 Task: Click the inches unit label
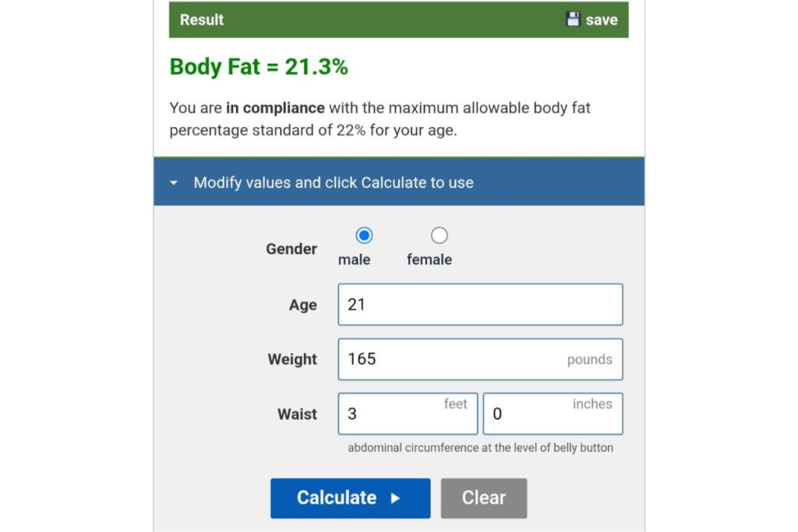[592, 403]
